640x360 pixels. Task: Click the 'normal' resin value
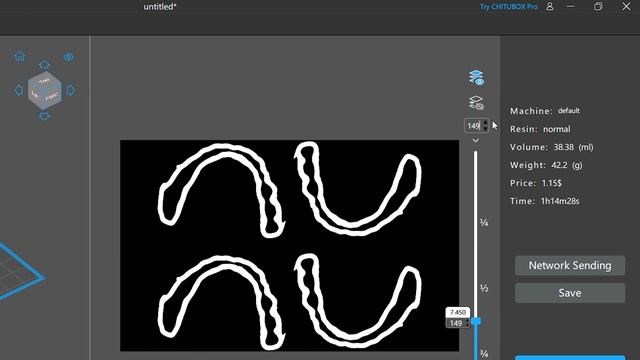[x=556, y=129]
